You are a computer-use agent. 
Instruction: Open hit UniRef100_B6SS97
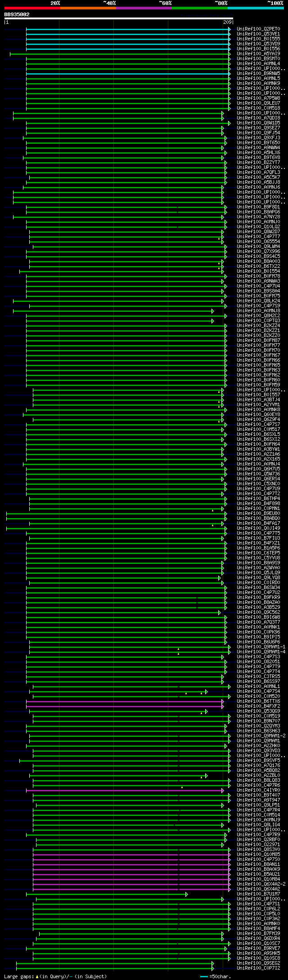coord(258,682)
